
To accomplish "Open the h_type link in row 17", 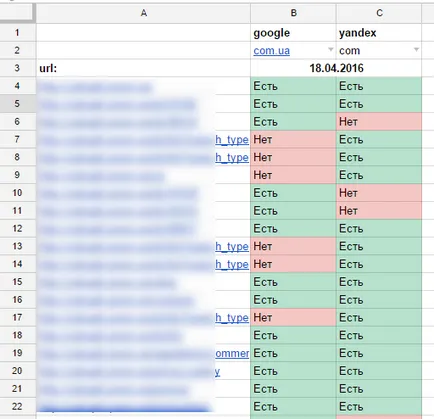I will (232, 317).
